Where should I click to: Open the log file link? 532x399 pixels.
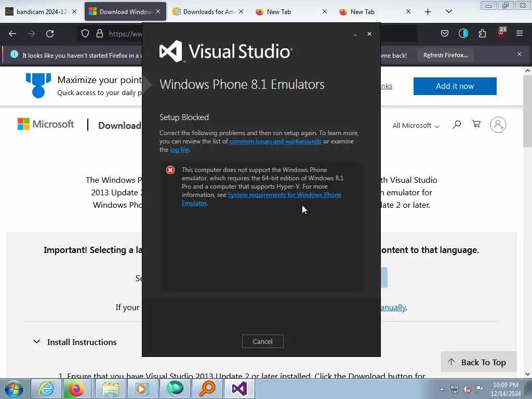click(179, 150)
